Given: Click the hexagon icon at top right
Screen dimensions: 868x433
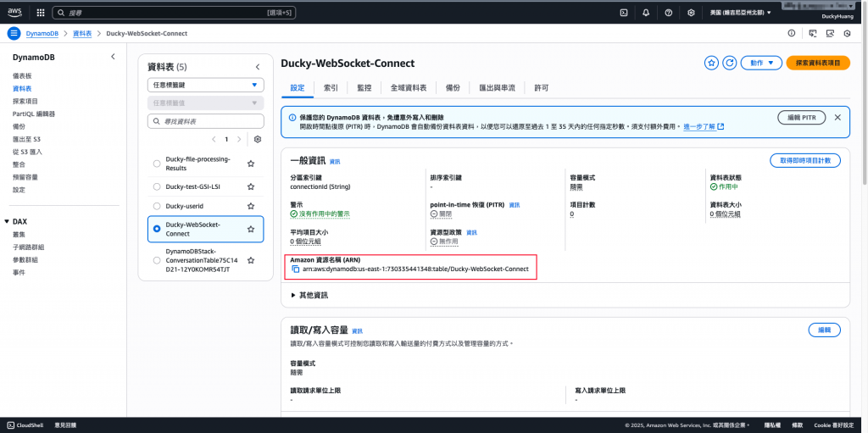Looking at the screenshot, I should click(847, 33).
